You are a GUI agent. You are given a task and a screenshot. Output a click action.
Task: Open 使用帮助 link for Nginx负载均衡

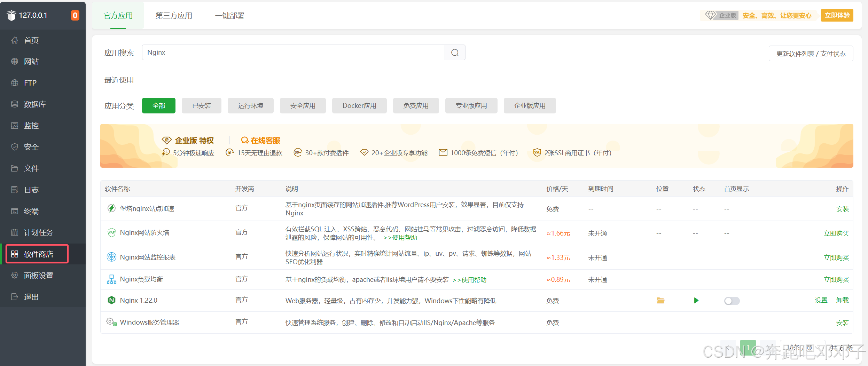pyautogui.click(x=469, y=280)
